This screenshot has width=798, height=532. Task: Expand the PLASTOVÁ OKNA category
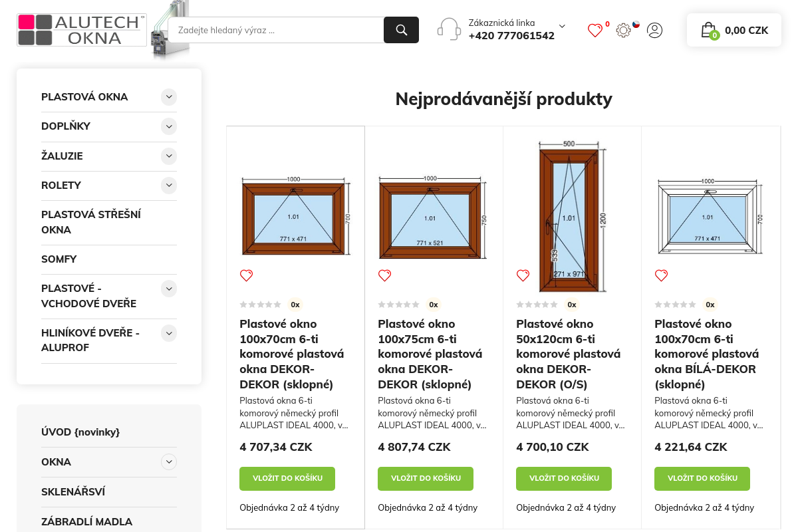(x=169, y=97)
